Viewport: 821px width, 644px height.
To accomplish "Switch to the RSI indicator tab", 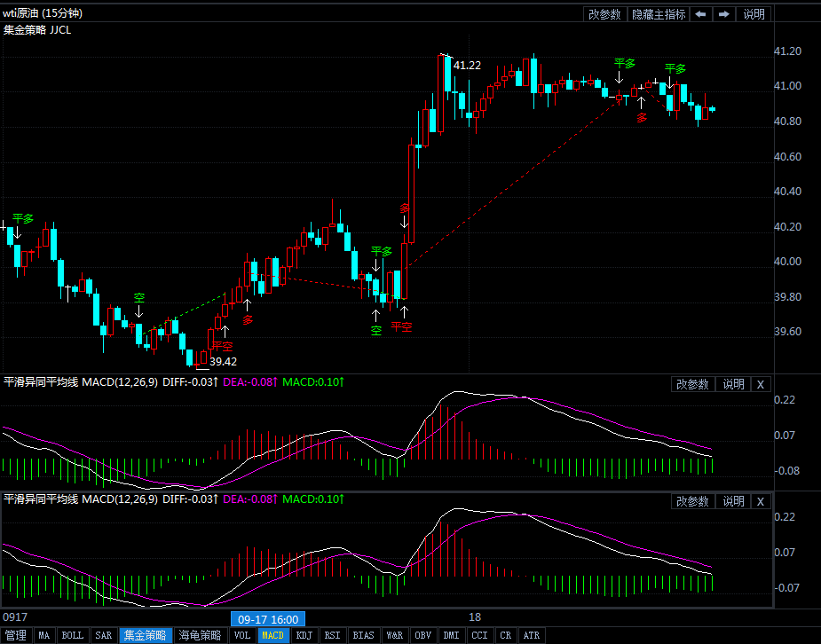I will click(332, 635).
